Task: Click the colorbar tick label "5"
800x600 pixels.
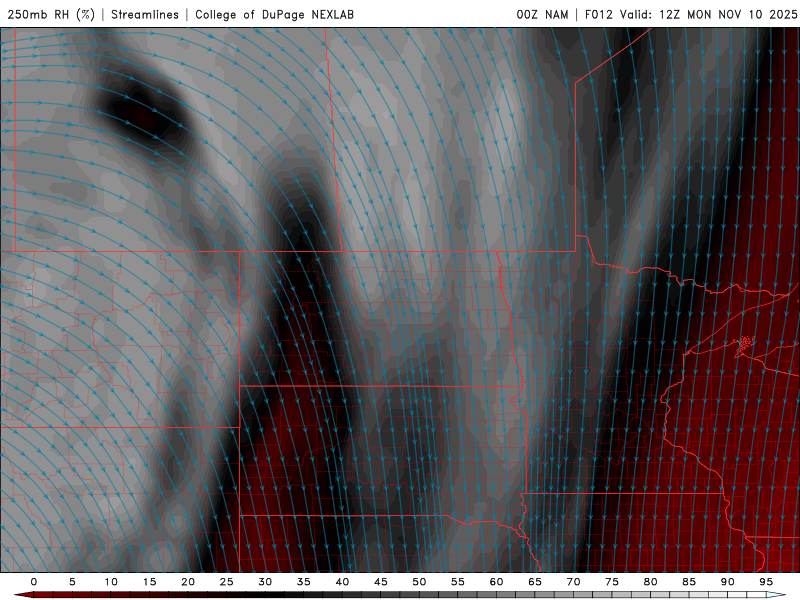Action: (x=72, y=582)
